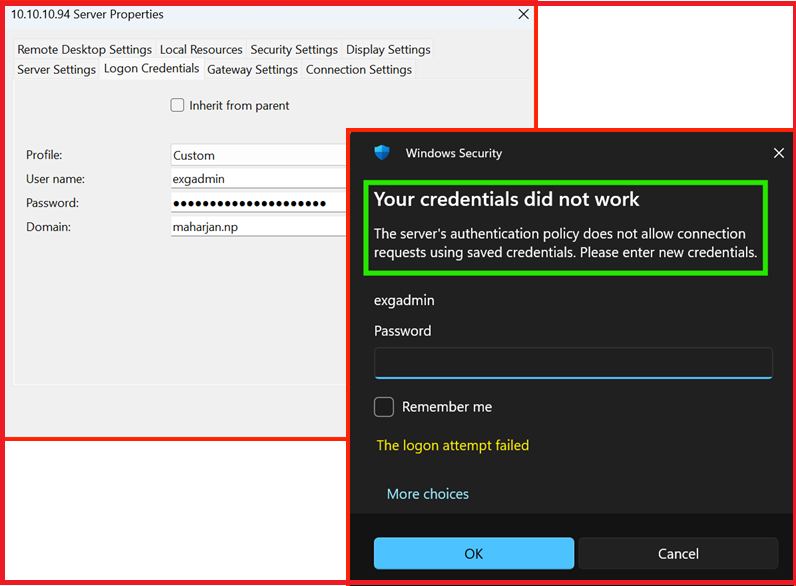Viewport: 796px width, 586px height.
Task: Switch to Connection Settings tab
Action: (358, 69)
